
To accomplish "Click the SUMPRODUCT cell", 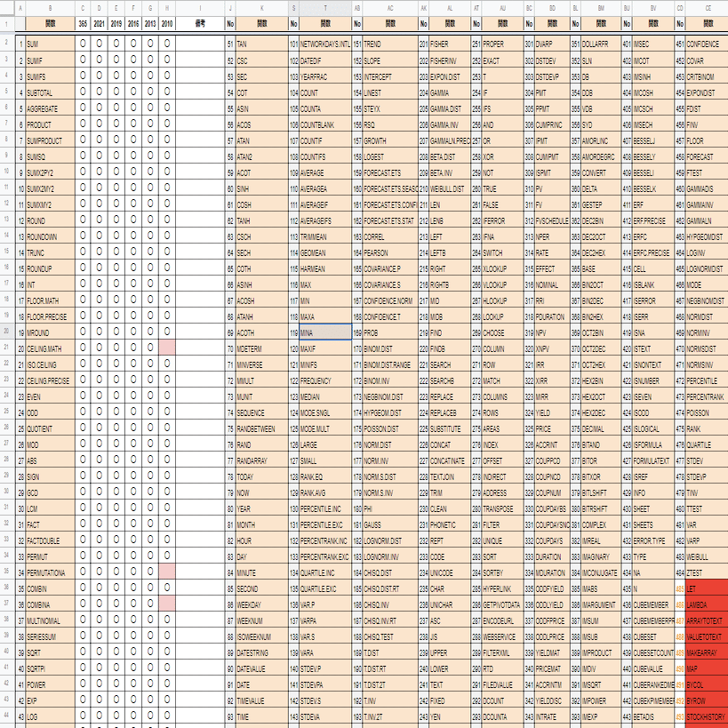I will click(x=50, y=140).
